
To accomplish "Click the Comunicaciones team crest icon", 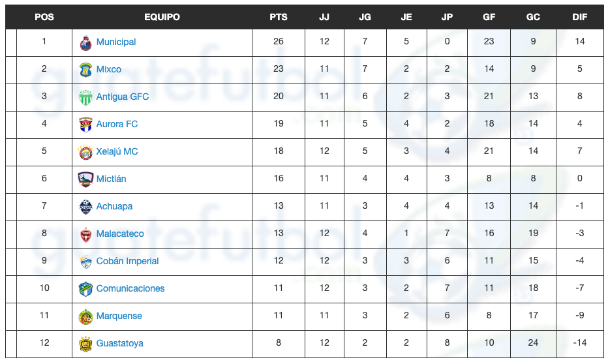I will [85, 289].
